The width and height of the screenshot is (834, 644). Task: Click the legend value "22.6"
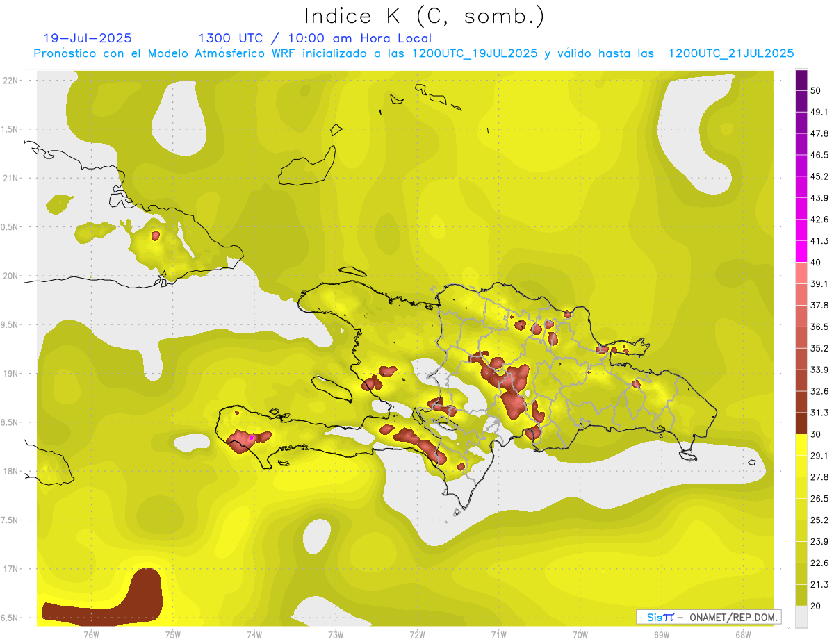(x=820, y=563)
